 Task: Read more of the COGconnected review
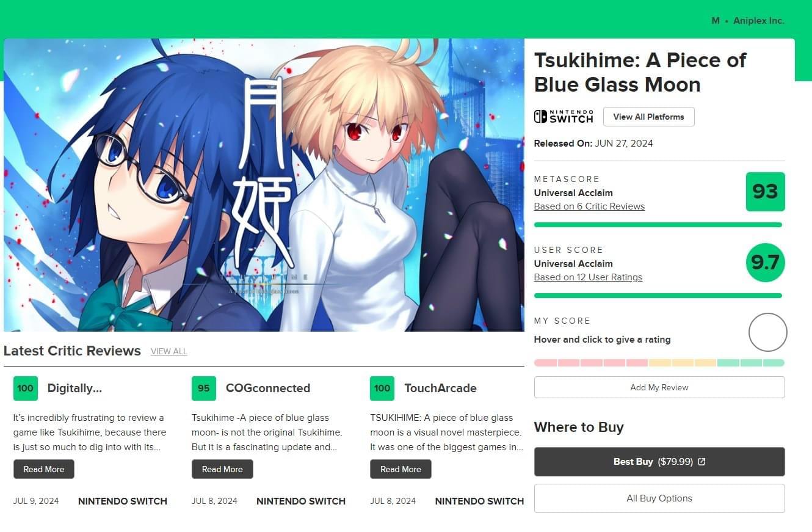click(222, 469)
